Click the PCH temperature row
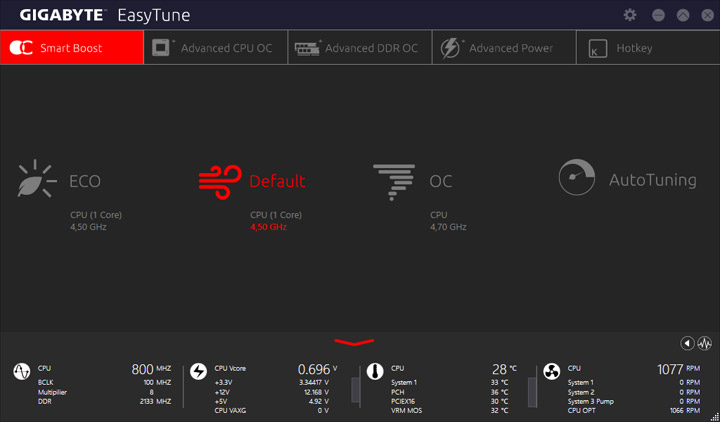 450,392
